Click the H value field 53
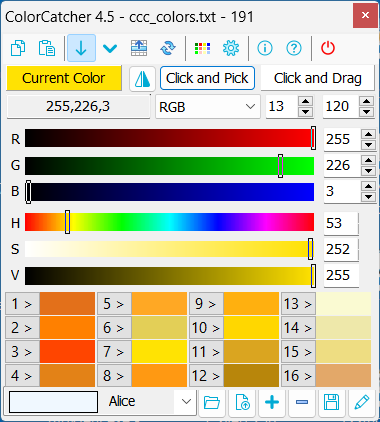Viewport: 380px width, 422px height. [x=341, y=223]
